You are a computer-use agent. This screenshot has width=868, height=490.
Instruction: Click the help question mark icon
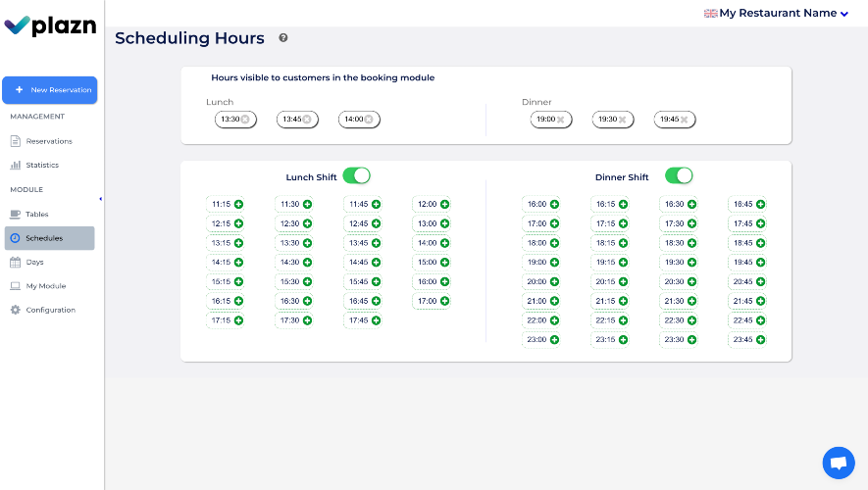point(282,37)
